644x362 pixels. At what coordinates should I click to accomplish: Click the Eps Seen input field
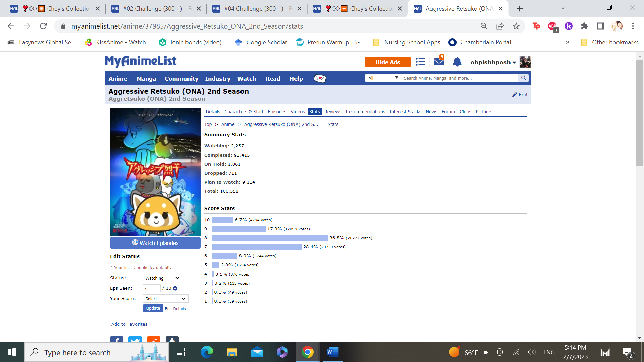[152, 288]
